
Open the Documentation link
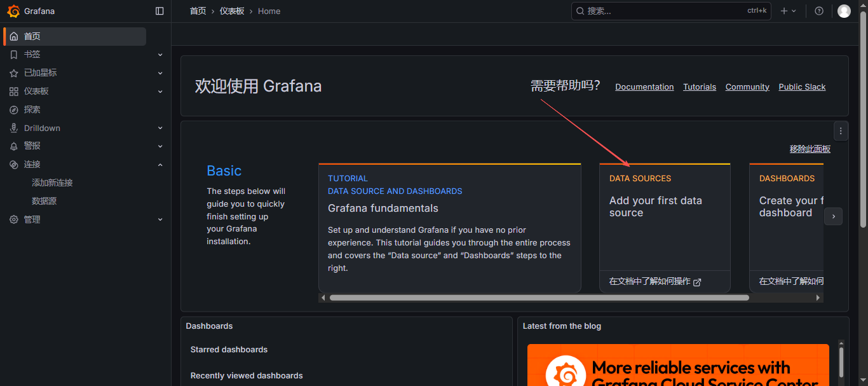[x=644, y=87]
